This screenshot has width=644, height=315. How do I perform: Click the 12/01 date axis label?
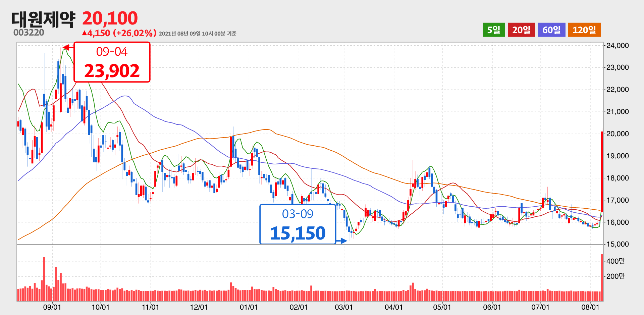199,307
